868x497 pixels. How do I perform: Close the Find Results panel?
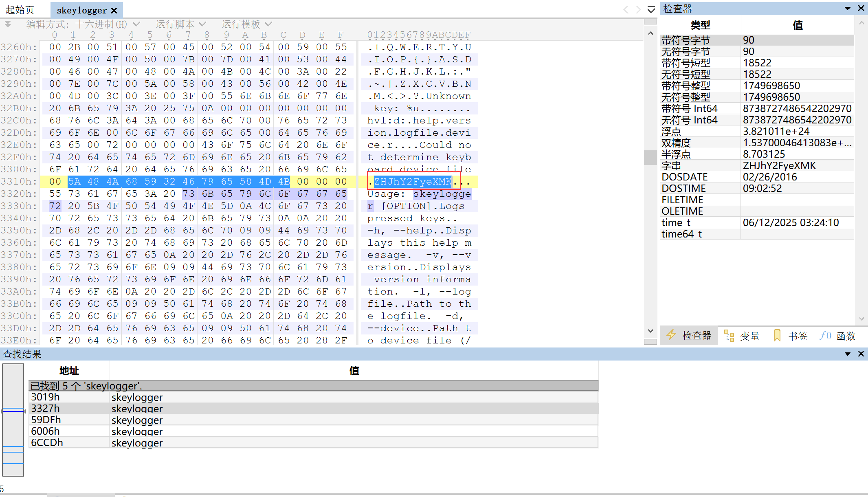861,354
